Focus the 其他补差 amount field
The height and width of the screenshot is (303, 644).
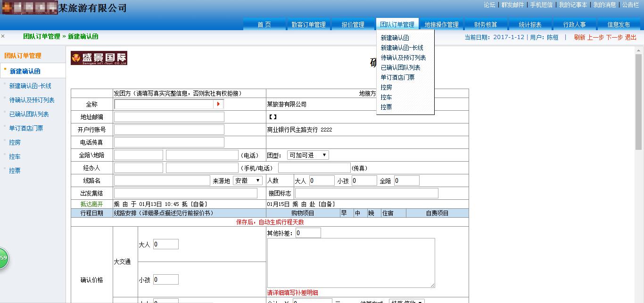(x=308, y=233)
